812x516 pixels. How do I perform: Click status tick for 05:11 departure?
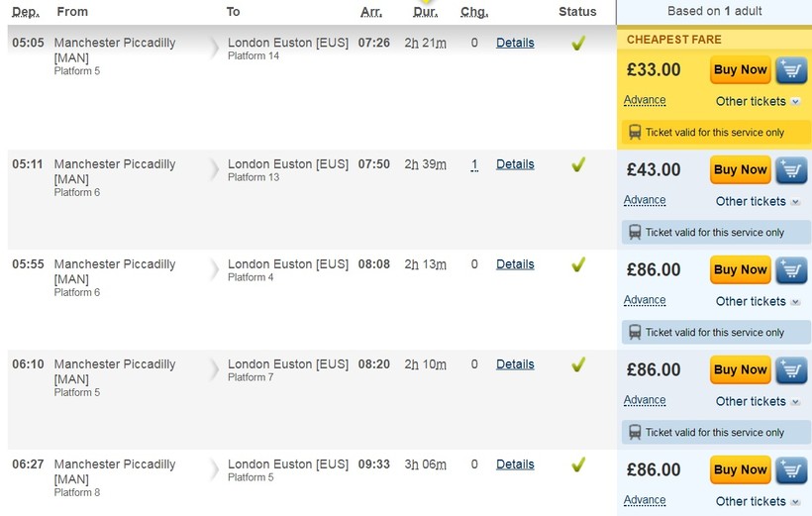[x=578, y=165]
